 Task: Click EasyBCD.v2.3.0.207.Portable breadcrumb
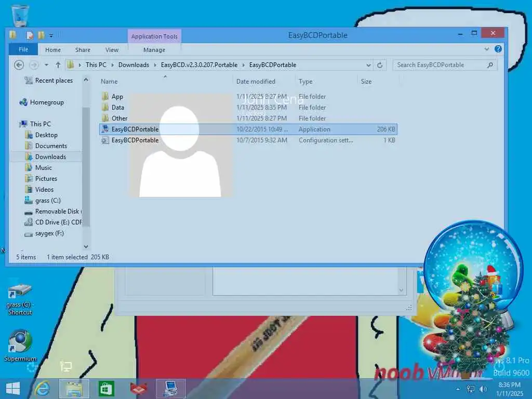coord(199,65)
